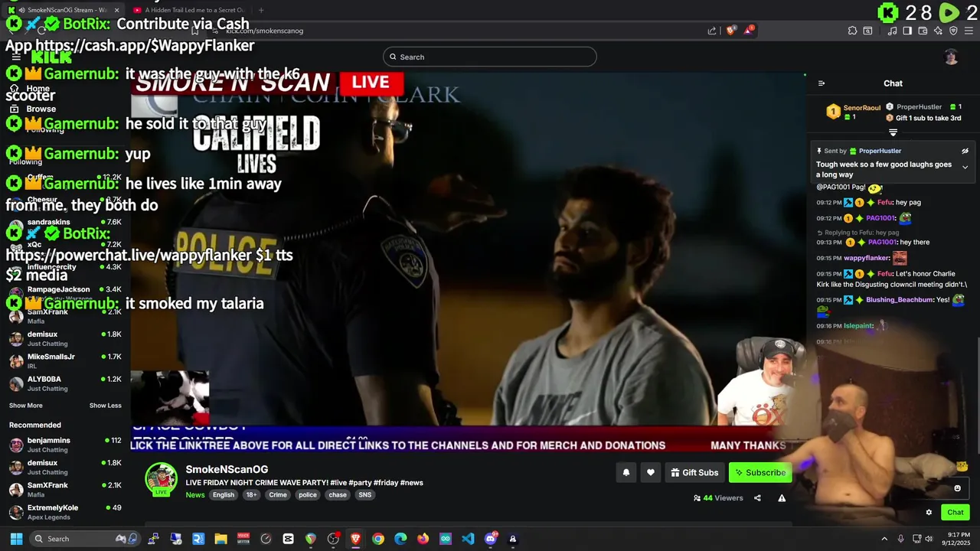Open Microsoft Edge from the taskbar
This screenshot has width=980, height=551.
tap(400, 539)
